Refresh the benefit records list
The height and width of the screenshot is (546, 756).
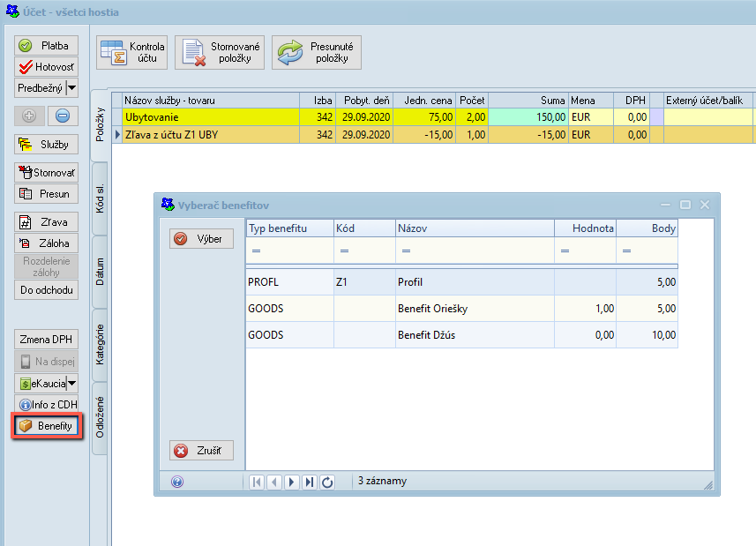[x=327, y=482]
